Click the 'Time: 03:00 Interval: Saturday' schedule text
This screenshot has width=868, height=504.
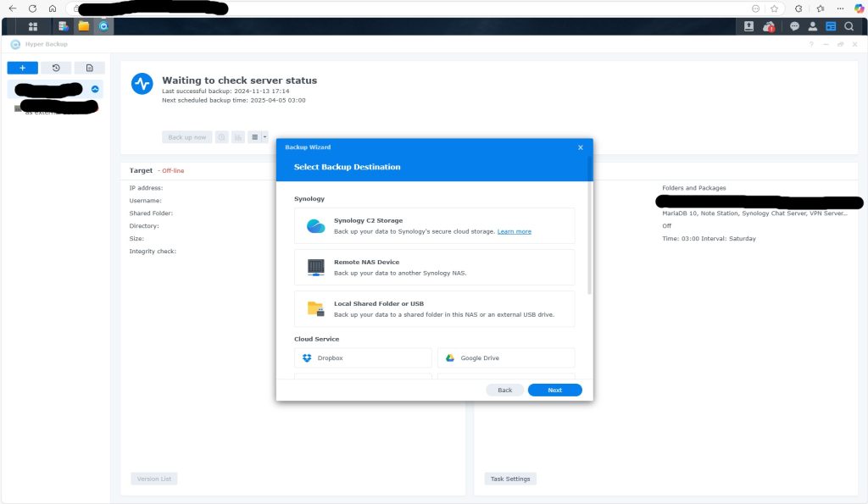(x=709, y=238)
